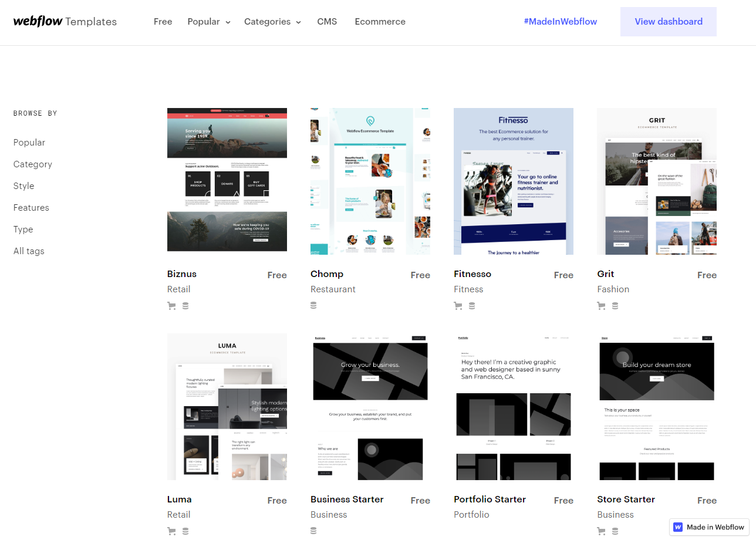Click the Grit ecommerce cart icon

[601, 305]
